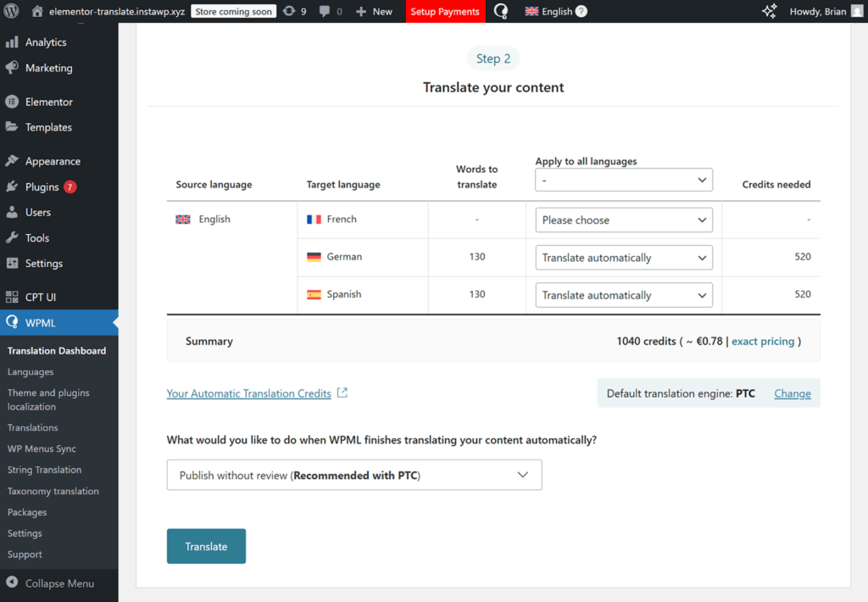Viewport: 868px width, 602px height.
Task: Open the updates icon showing 9
Action: pos(289,11)
